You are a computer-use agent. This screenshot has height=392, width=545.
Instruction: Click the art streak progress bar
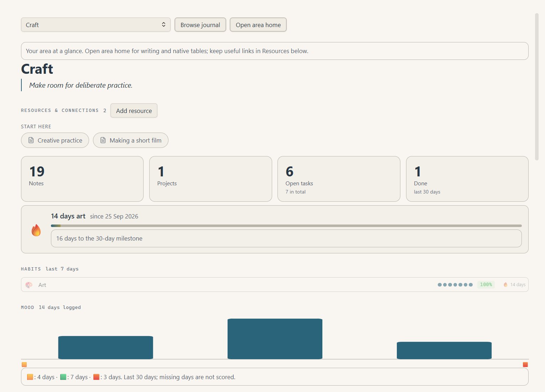click(286, 226)
